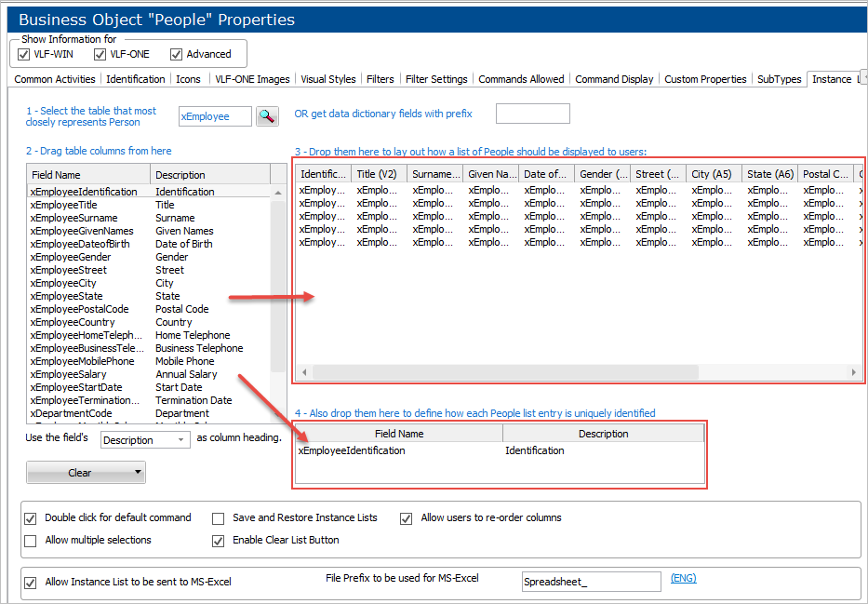This screenshot has width=868, height=604.
Task: Click the Surname column header in layout list
Action: (435, 174)
